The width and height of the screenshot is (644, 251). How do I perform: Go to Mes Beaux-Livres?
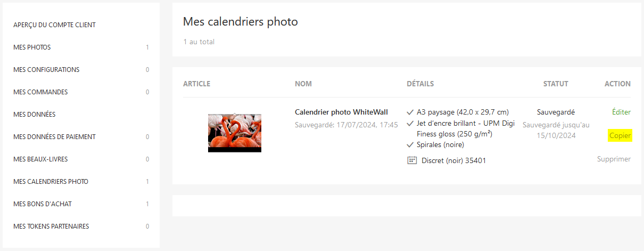click(x=40, y=159)
